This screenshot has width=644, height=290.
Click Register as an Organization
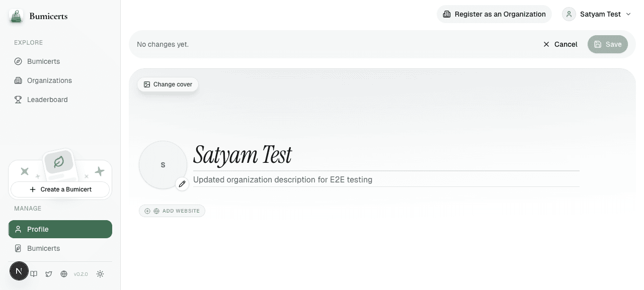click(x=494, y=14)
